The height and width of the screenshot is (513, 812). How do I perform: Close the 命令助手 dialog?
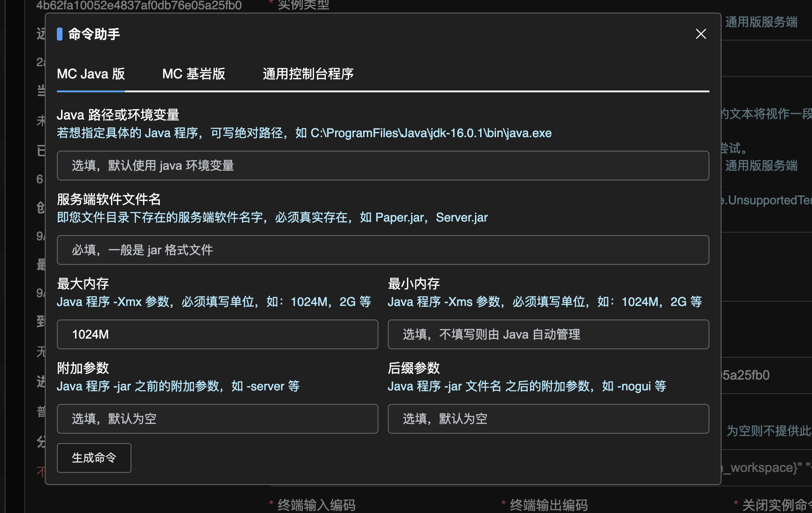point(701,34)
